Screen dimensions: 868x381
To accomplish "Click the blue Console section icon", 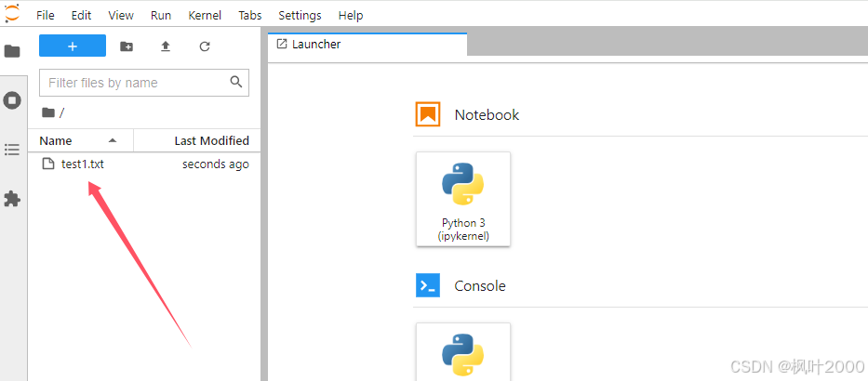I will (428, 285).
